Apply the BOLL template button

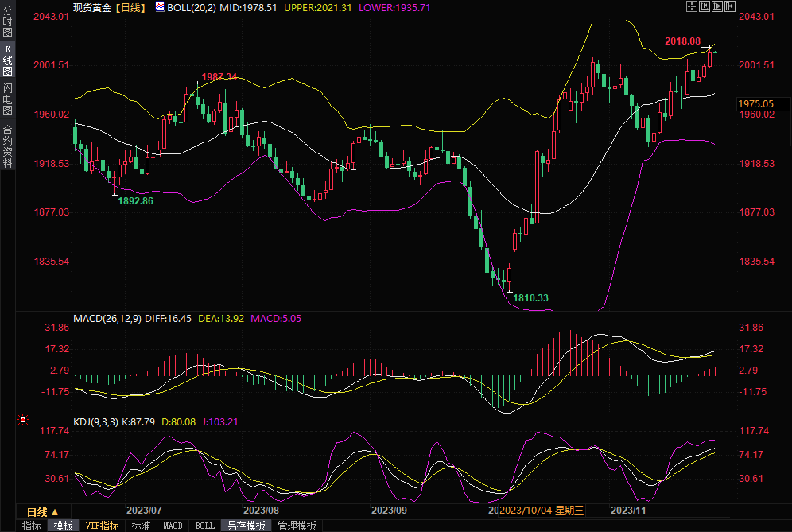(x=204, y=526)
